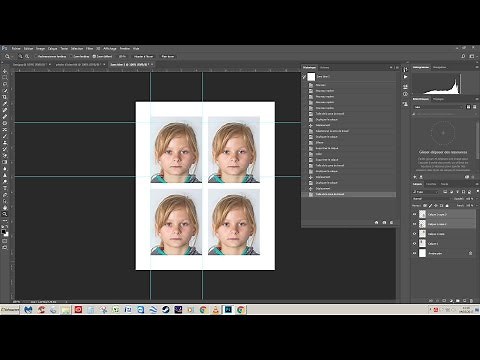This screenshot has height=360, width=480.
Task: Lock layer position icon
Action: tap(436, 206)
